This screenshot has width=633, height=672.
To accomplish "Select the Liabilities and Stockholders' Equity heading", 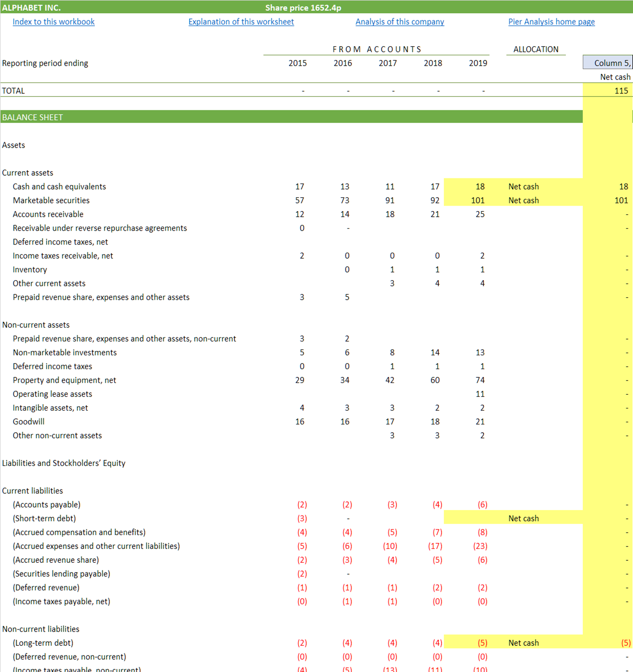I will 64,463.
